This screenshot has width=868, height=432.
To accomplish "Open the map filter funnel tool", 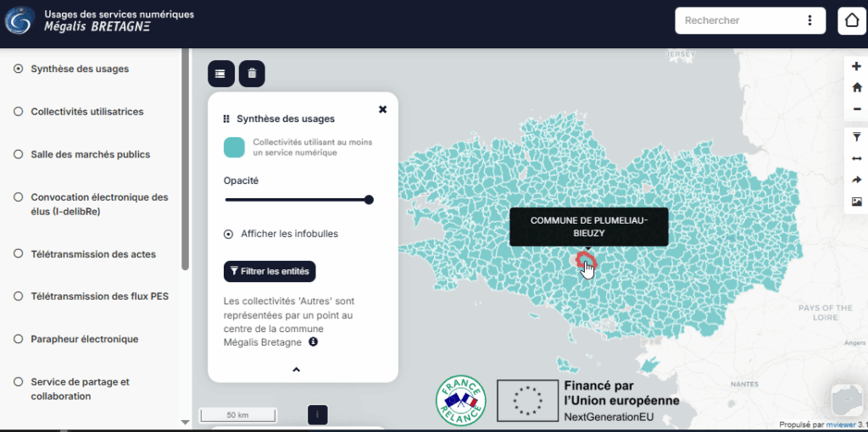I will 856,137.
